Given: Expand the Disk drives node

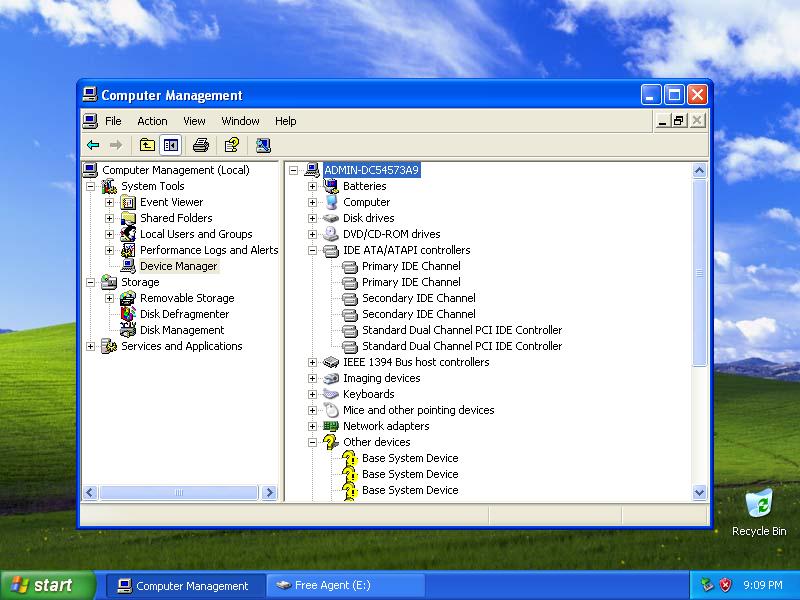Looking at the screenshot, I should tap(312, 218).
